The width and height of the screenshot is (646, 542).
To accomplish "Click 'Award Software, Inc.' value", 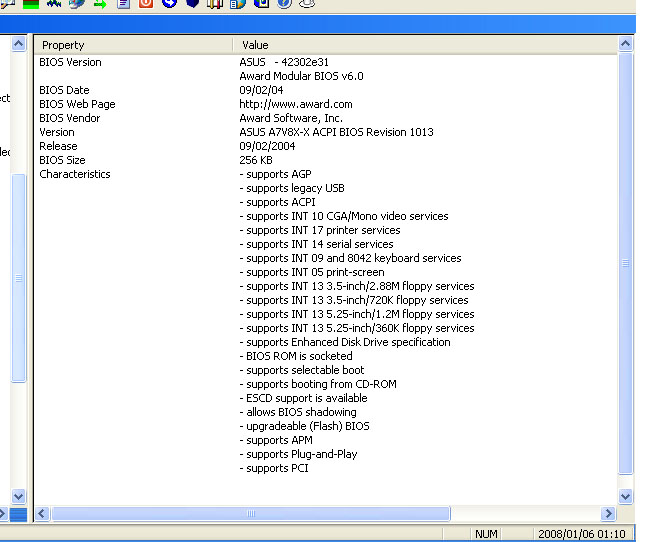I will click(x=291, y=118).
